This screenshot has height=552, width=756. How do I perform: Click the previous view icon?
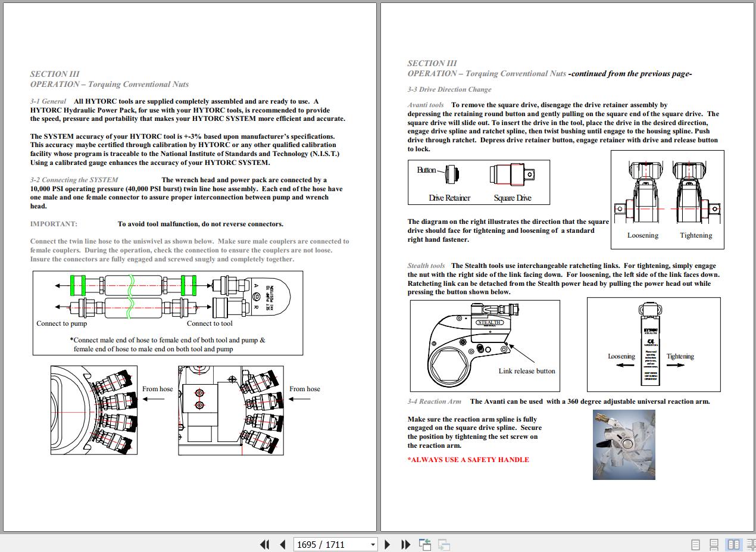click(x=425, y=544)
